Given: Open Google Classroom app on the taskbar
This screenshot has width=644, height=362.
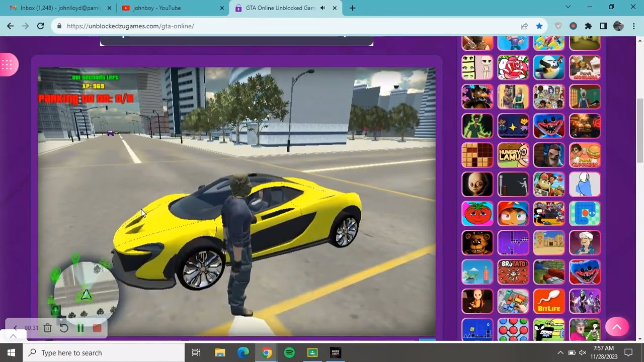Looking at the screenshot, I should point(312,352).
